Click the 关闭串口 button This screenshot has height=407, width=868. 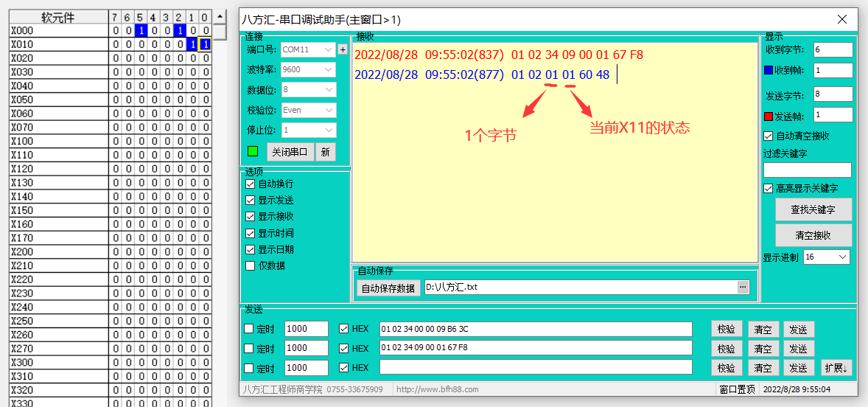pyautogui.click(x=290, y=152)
